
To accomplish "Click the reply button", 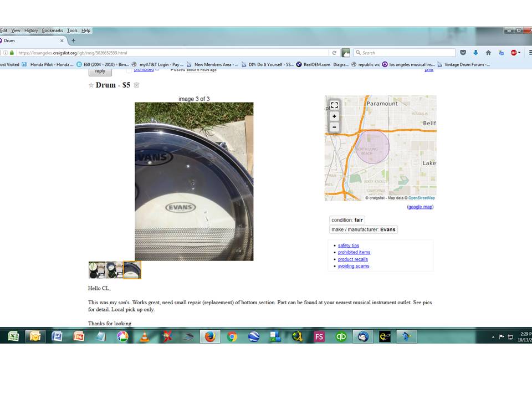I will point(100,71).
